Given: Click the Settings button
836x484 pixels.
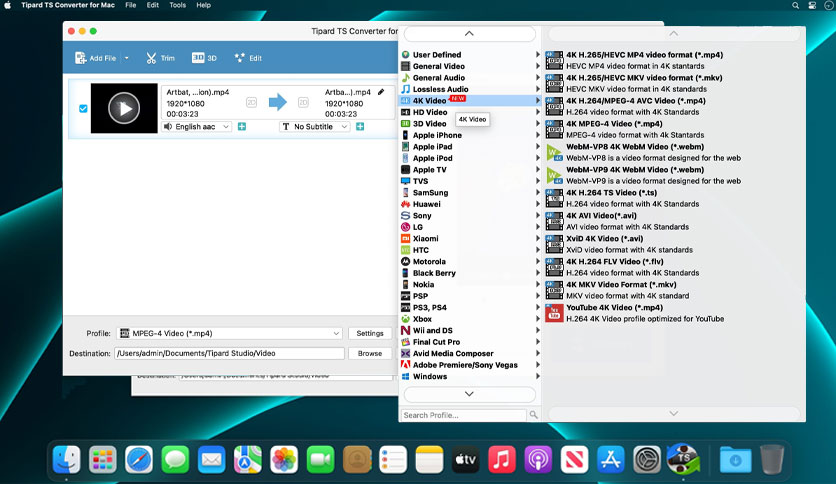Looking at the screenshot, I should tap(369, 333).
